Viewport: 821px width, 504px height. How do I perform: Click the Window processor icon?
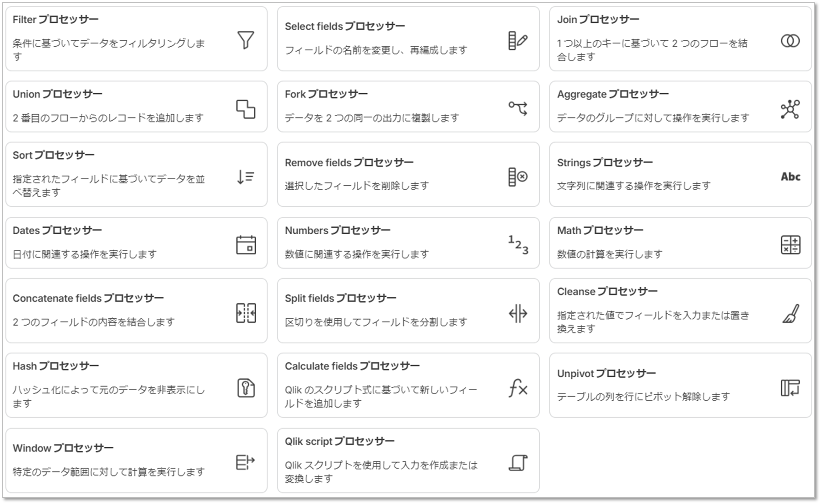[x=245, y=462]
